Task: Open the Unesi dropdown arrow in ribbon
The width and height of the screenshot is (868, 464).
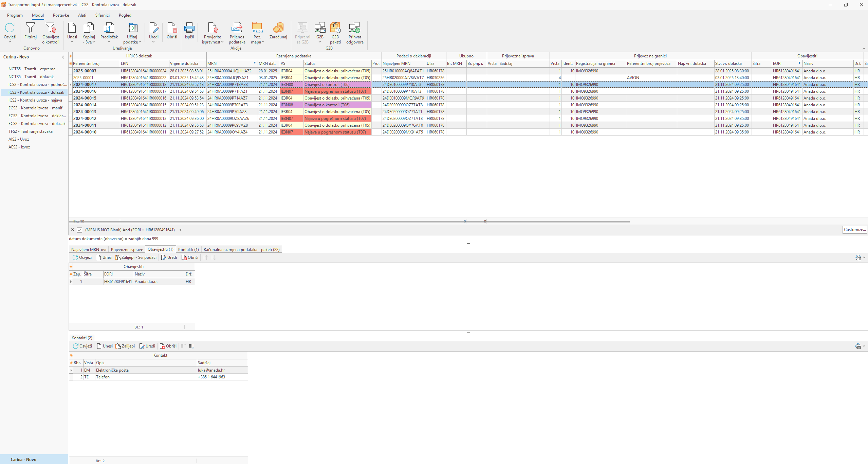Action: coord(72,42)
